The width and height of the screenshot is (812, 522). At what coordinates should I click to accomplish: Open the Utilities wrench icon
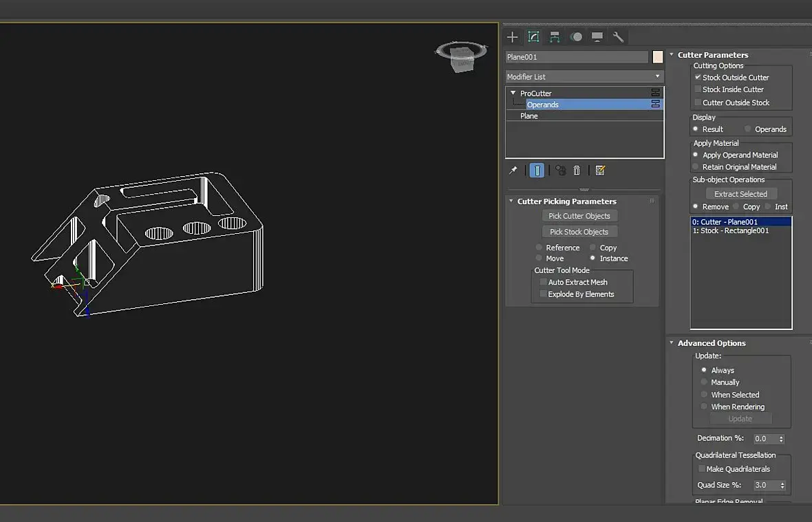click(619, 36)
